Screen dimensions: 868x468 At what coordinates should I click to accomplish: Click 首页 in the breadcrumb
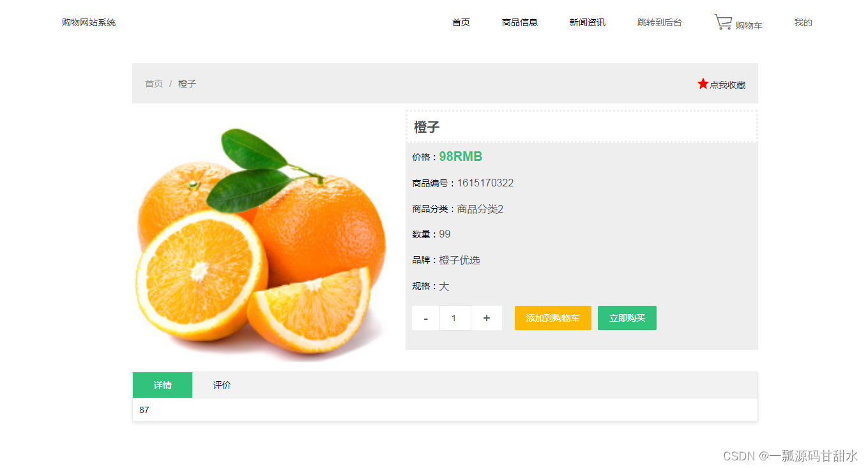154,84
